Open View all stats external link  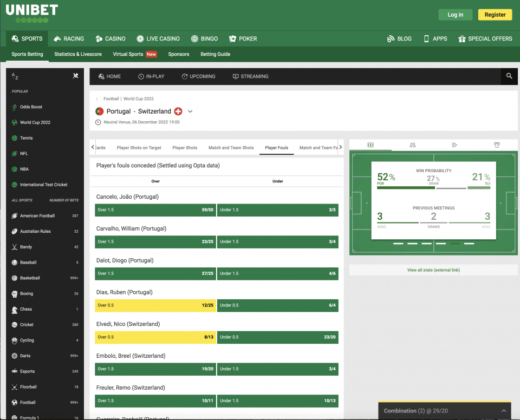click(433, 270)
